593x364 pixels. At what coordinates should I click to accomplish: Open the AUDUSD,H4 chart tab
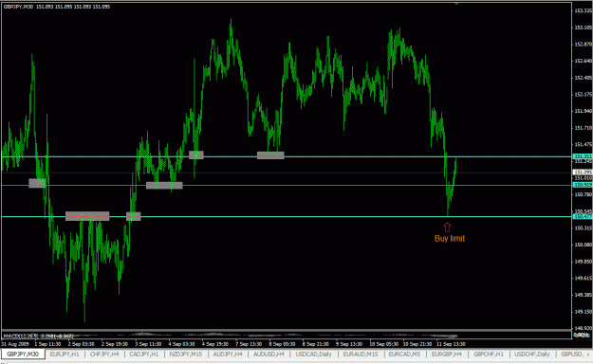pos(269,355)
